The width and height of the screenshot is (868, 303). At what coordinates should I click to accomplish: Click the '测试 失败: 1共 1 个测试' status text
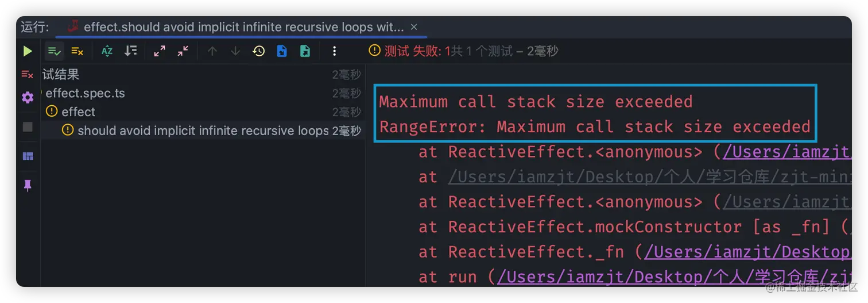coord(471,51)
